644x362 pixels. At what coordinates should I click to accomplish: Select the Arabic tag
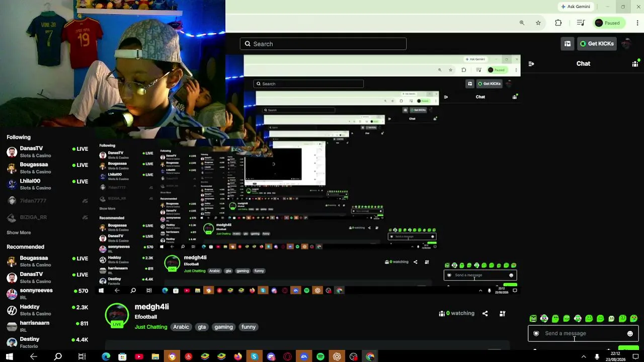[181, 327]
